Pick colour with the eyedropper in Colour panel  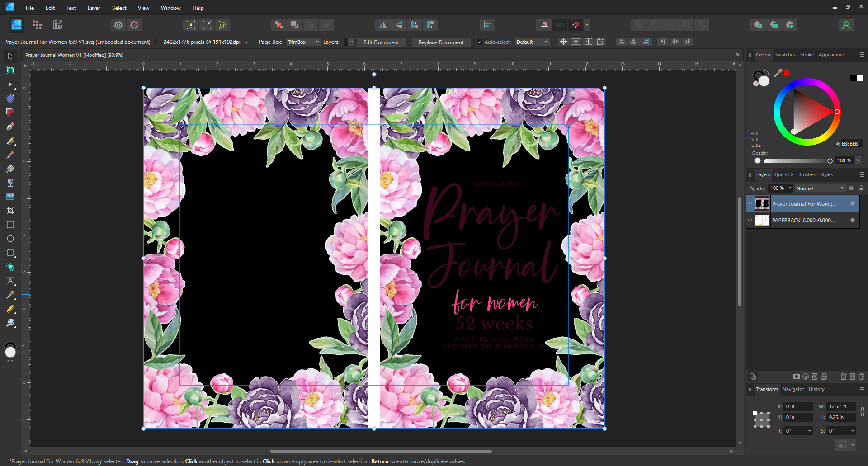778,73
